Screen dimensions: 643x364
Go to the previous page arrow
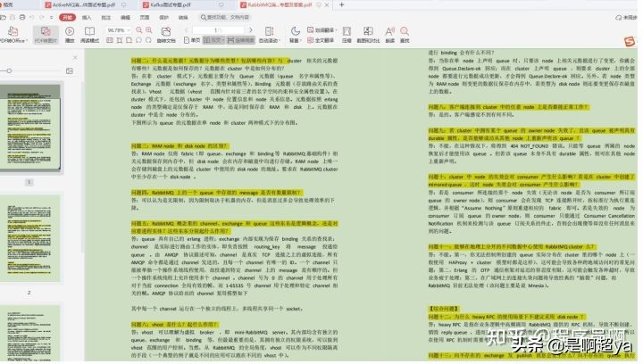[186, 30]
